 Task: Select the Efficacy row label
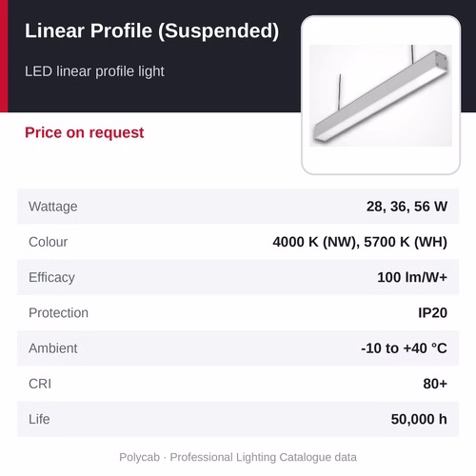click(x=51, y=278)
